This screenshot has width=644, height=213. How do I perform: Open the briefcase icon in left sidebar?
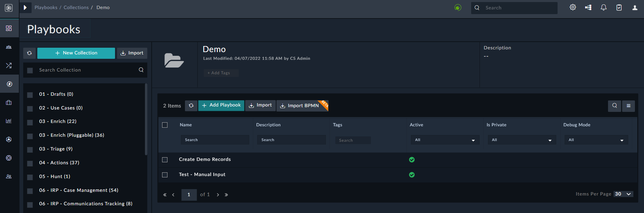tap(9, 102)
